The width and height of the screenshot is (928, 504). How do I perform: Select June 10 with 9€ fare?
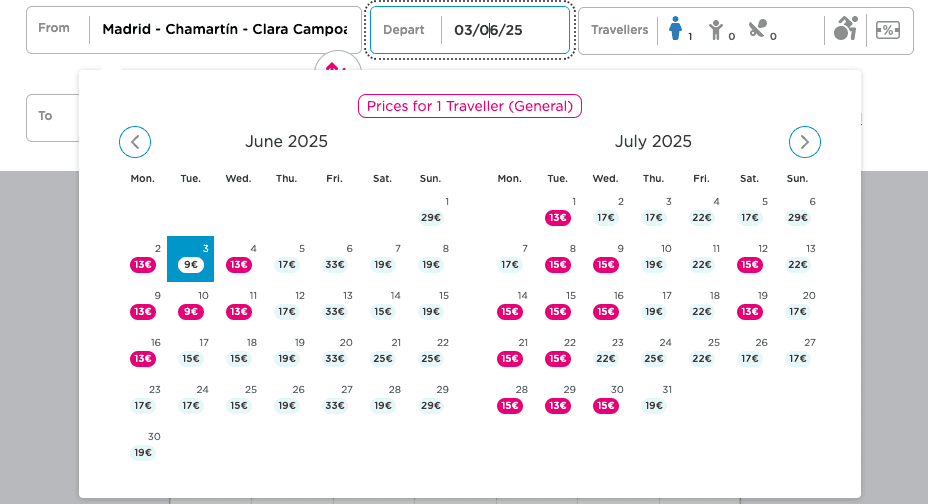[190, 304]
